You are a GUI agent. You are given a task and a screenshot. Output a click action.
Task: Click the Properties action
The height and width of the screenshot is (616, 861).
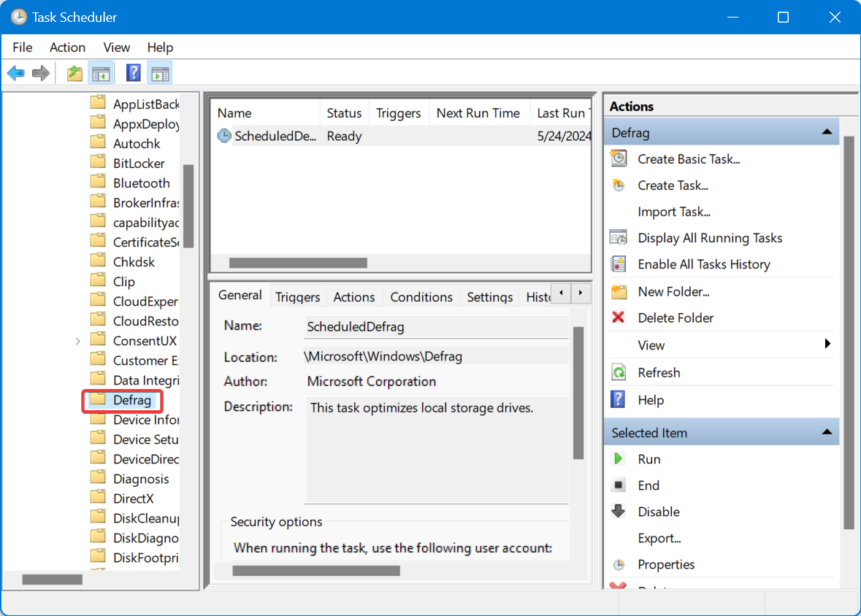(666, 564)
